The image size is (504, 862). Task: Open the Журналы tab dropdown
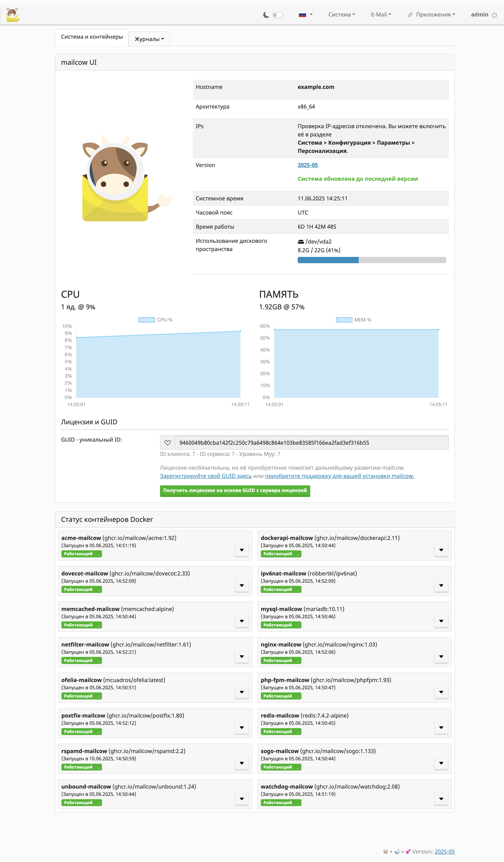pyautogui.click(x=149, y=39)
